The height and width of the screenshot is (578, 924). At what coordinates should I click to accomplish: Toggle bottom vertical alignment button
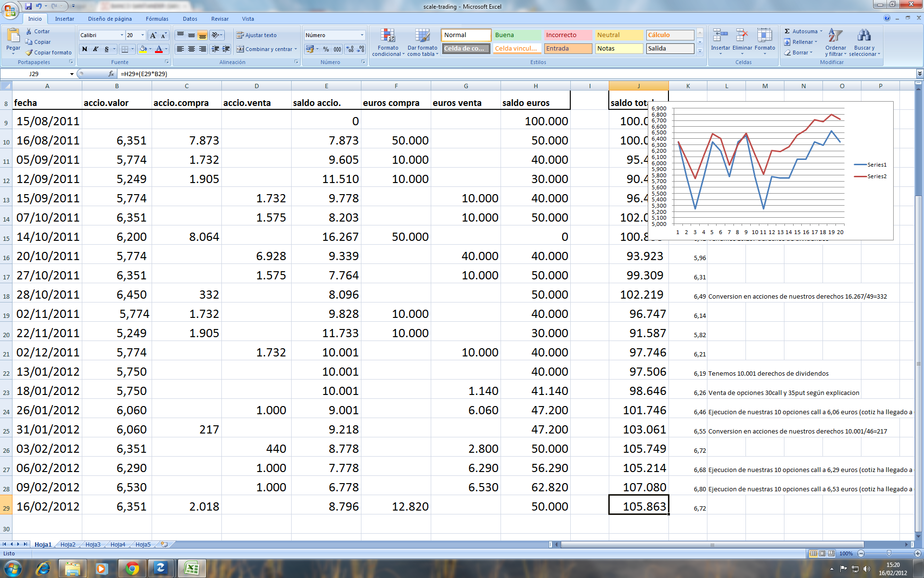click(203, 35)
